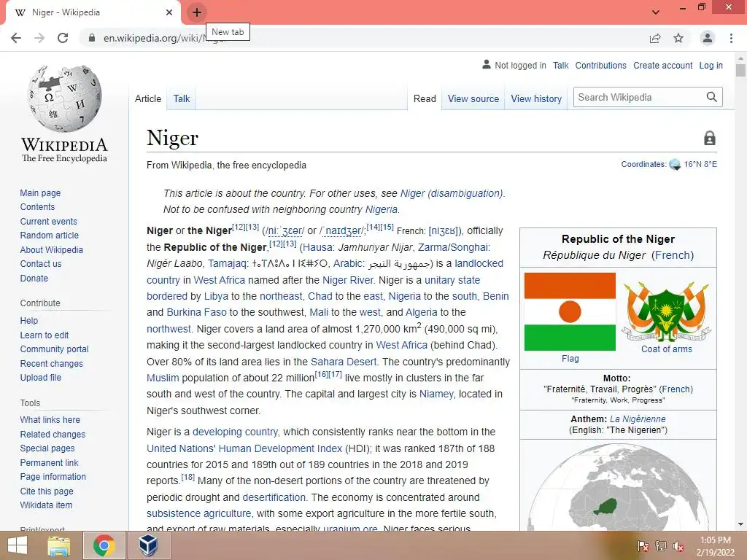Open the Niger (disambiguation) link
This screenshot has width=747, height=560.
click(x=452, y=193)
